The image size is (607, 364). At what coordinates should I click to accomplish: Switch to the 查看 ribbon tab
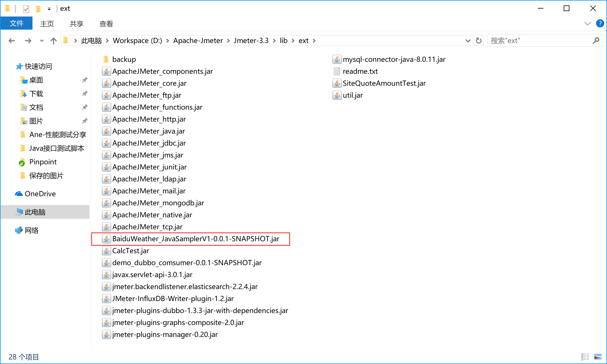coord(106,24)
